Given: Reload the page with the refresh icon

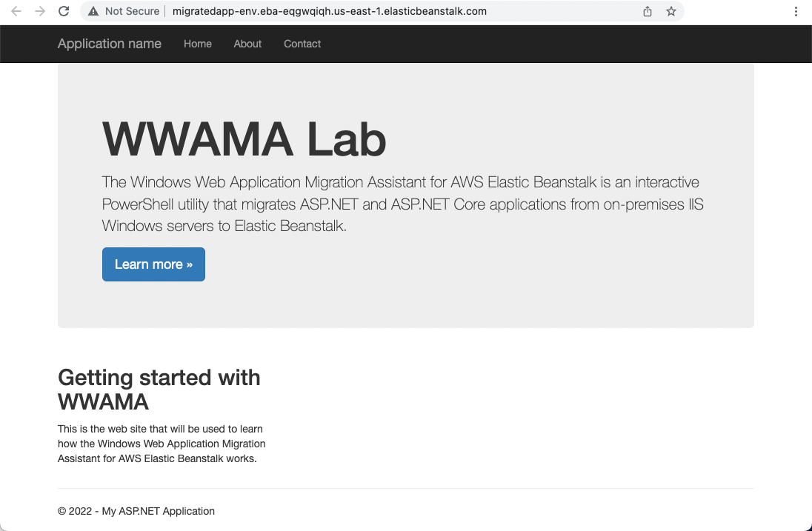Looking at the screenshot, I should coord(64,11).
